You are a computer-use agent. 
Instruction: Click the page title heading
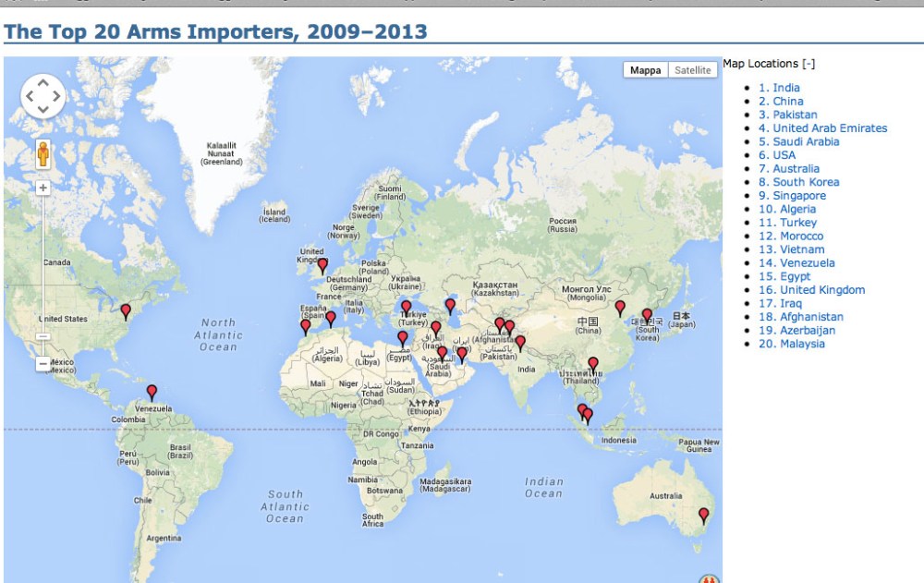click(x=215, y=32)
